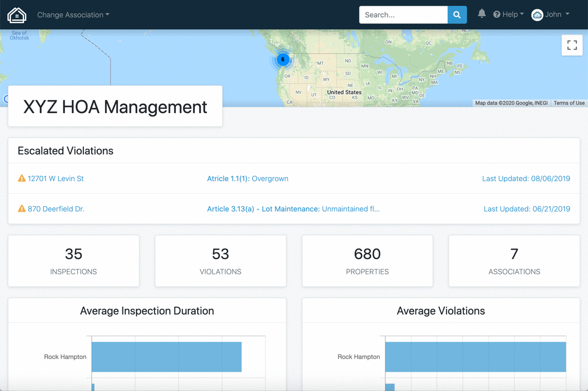The image size is (588, 391).
Task: Click Last Updated: 06/21/2019
Action: (527, 209)
